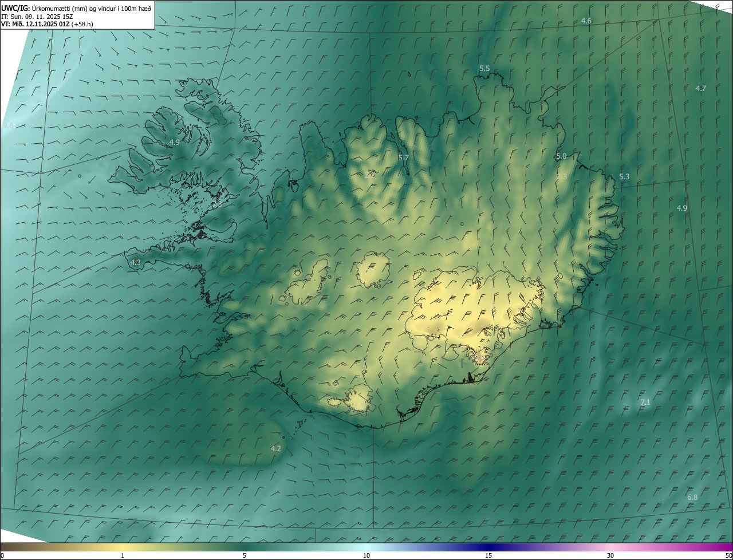Click the 4.2 value south of Reykjanes

[x=276, y=448]
